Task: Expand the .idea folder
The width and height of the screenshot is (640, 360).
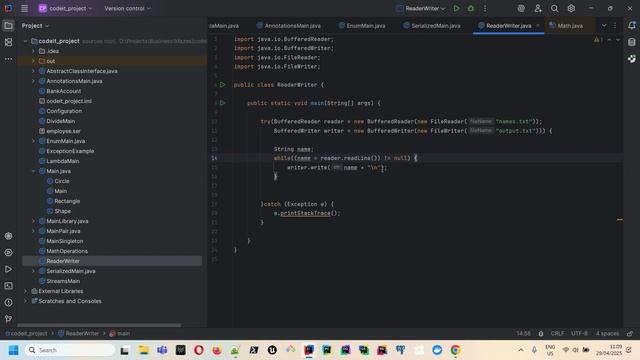Action: click(33, 51)
